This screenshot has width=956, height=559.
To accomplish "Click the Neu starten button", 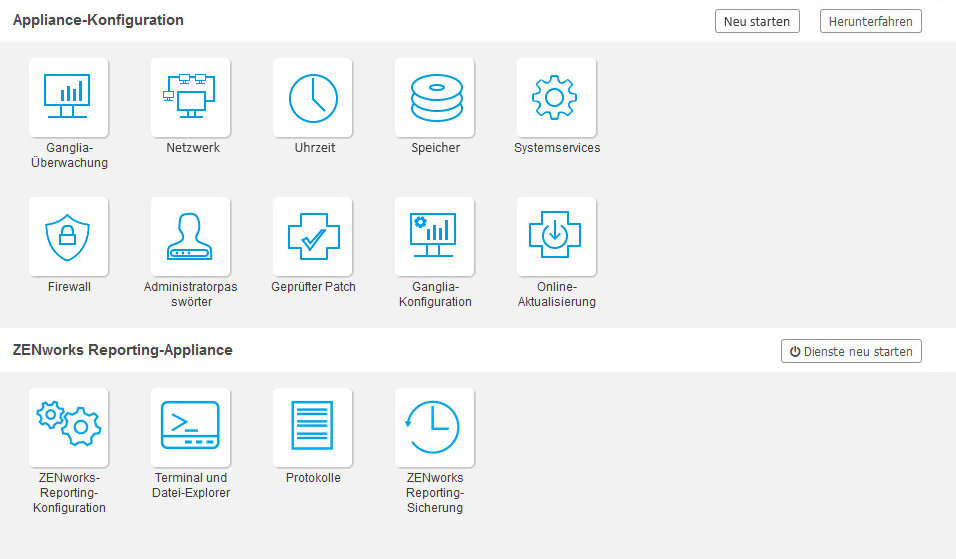I will [757, 21].
